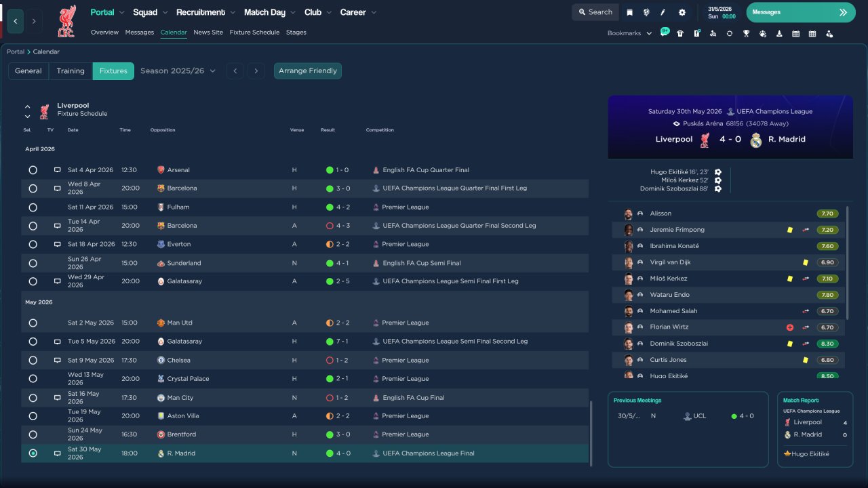
Task: Switch to the Training tab
Action: pos(71,71)
